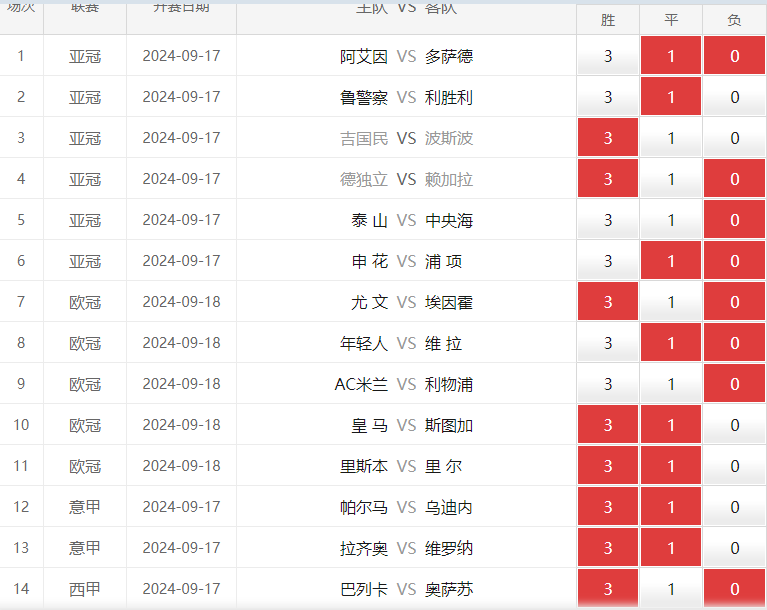The width and height of the screenshot is (767, 610).
Task: Select draw (1) for 巴列卡 vs 奥萨苏
Action: coord(671,589)
